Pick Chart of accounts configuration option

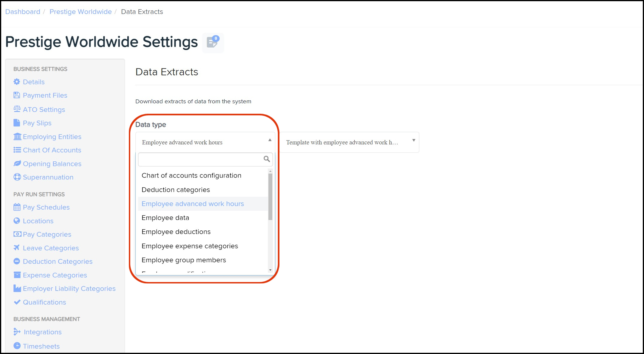click(191, 176)
